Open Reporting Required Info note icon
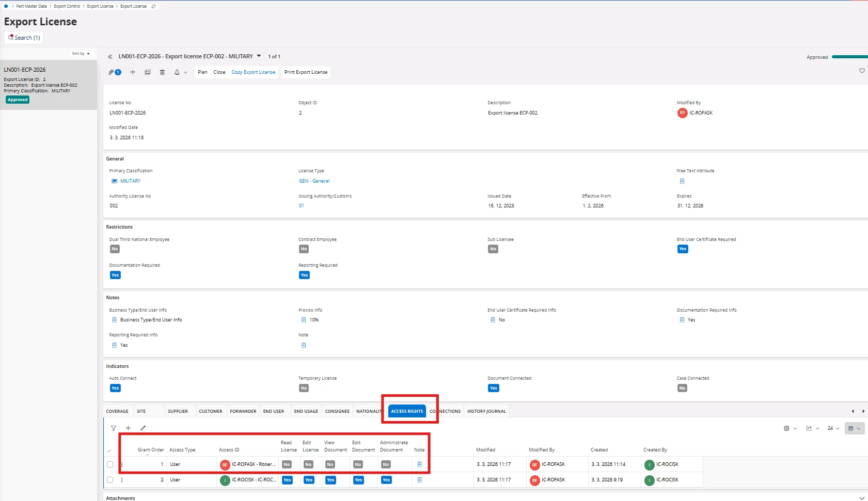 (115, 345)
